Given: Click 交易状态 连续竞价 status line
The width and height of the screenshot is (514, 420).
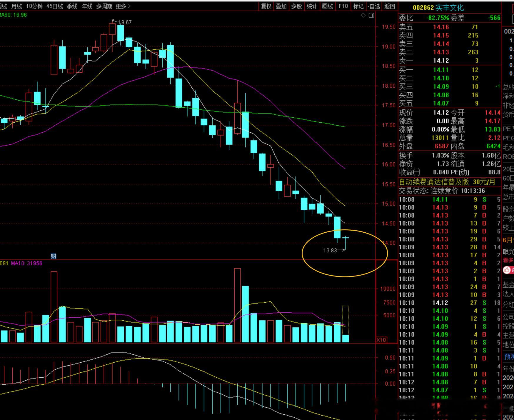Looking at the screenshot, I should pos(442,191).
